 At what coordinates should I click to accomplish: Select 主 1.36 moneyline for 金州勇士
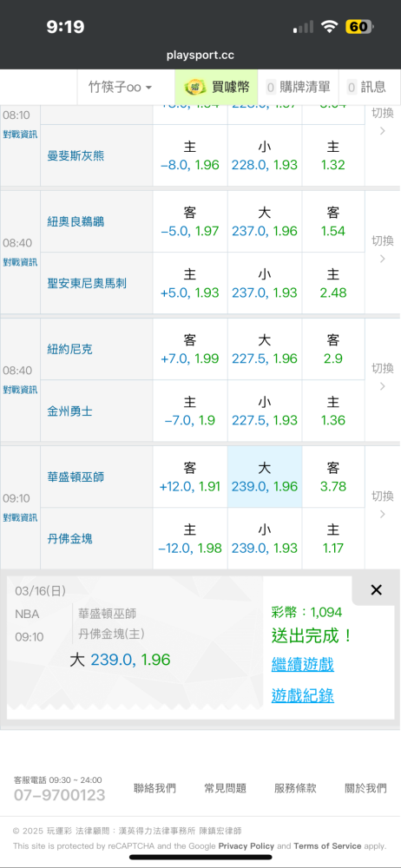tap(333, 411)
